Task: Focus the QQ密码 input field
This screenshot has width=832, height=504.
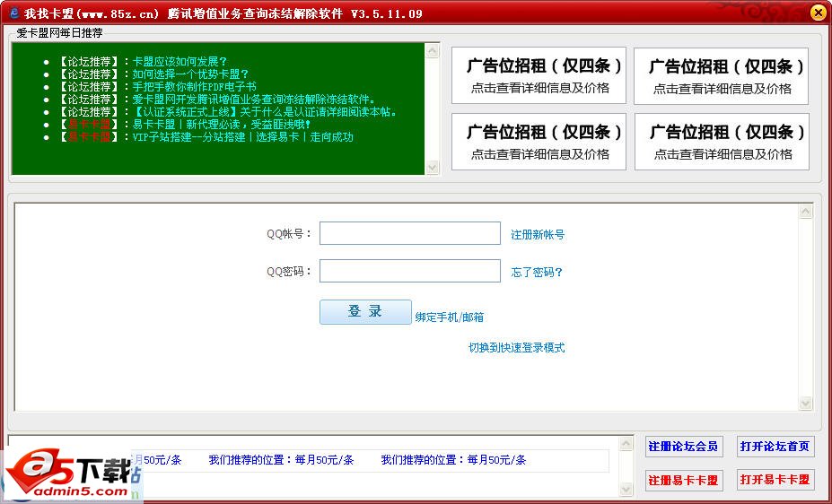Action: click(x=409, y=271)
